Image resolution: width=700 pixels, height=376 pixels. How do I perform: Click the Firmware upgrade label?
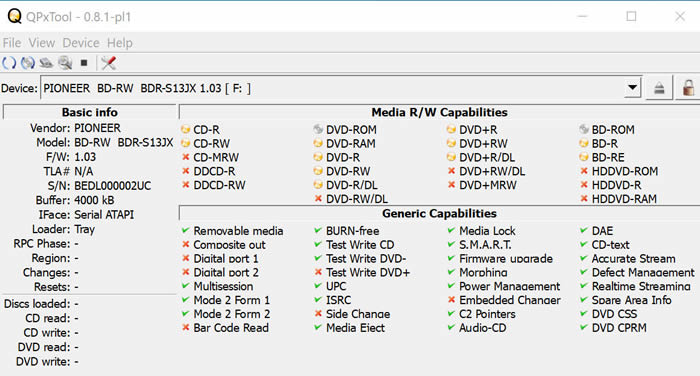[506, 259]
